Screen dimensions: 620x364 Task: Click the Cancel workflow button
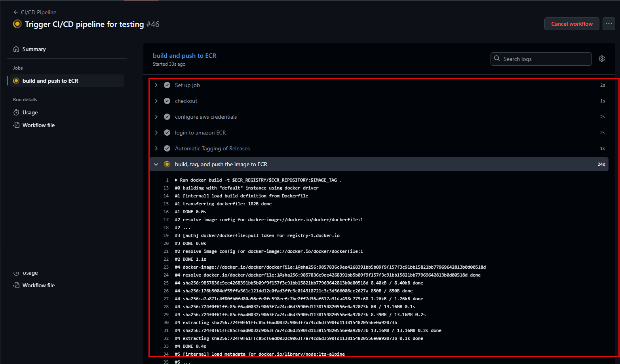pyautogui.click(x=571, y=24)
